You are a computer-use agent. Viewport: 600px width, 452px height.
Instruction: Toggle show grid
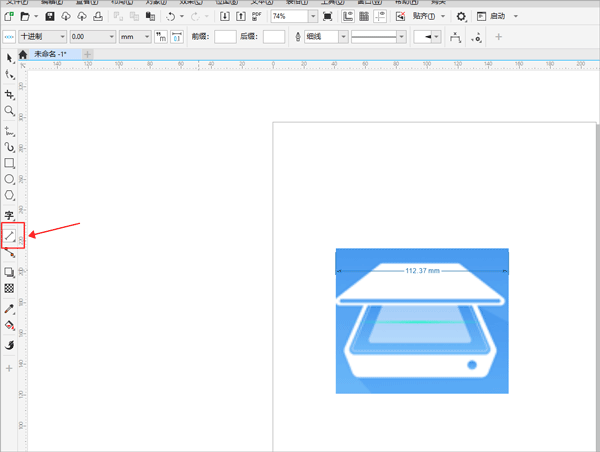[x=364, y=16]
